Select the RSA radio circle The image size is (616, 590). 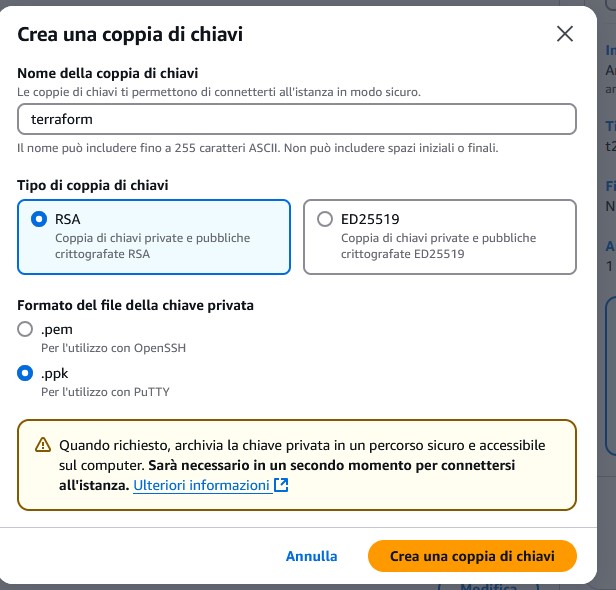pyautogui.click(x=39, y=219)
